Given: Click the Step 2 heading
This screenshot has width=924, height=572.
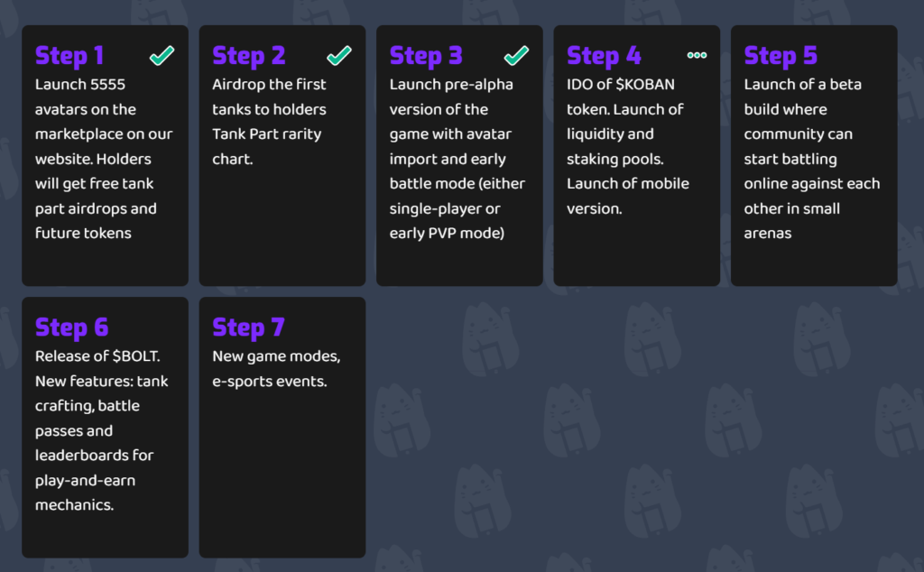Looking at the screenshot, I should tap(248, 56).
